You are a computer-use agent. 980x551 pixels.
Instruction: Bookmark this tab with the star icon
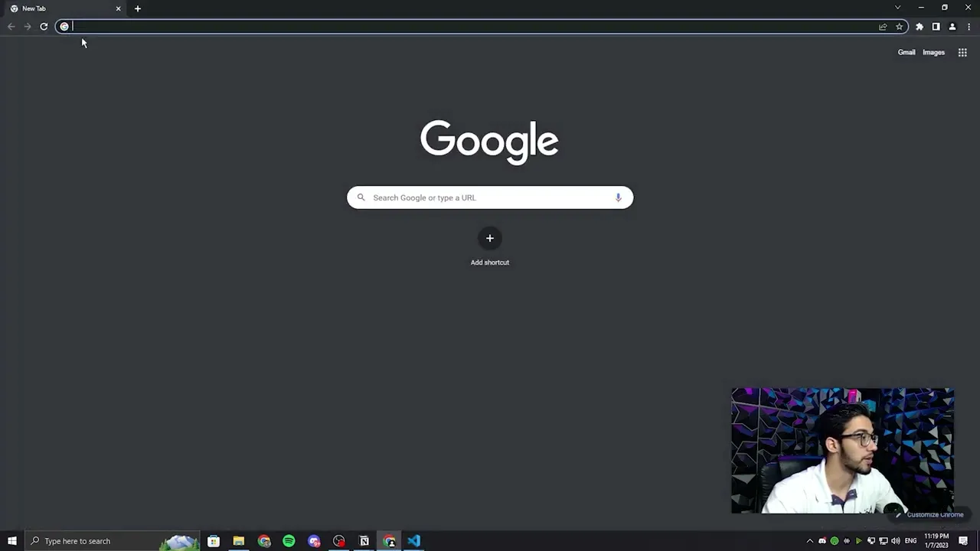coord(900,27)
